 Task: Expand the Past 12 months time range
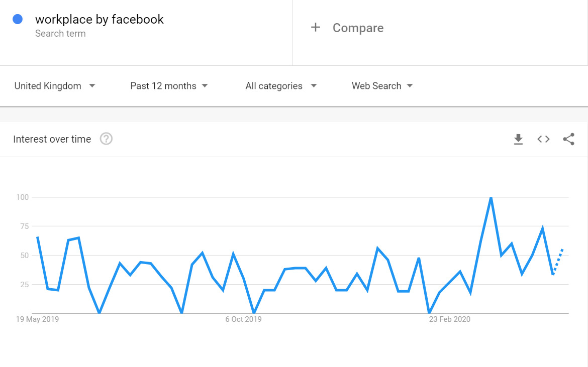(x=169, y=86)
